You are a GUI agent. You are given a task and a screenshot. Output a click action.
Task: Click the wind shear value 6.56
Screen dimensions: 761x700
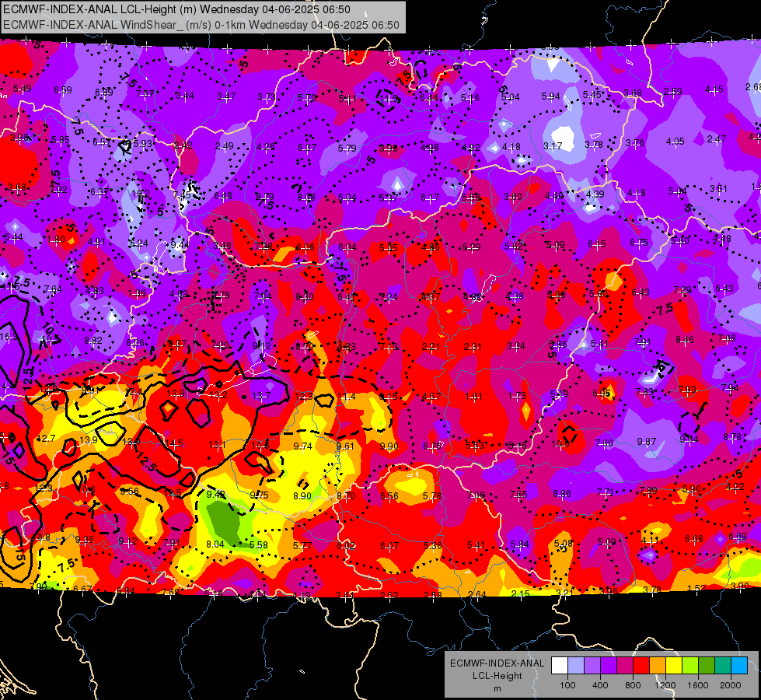[x=389, y=496]
